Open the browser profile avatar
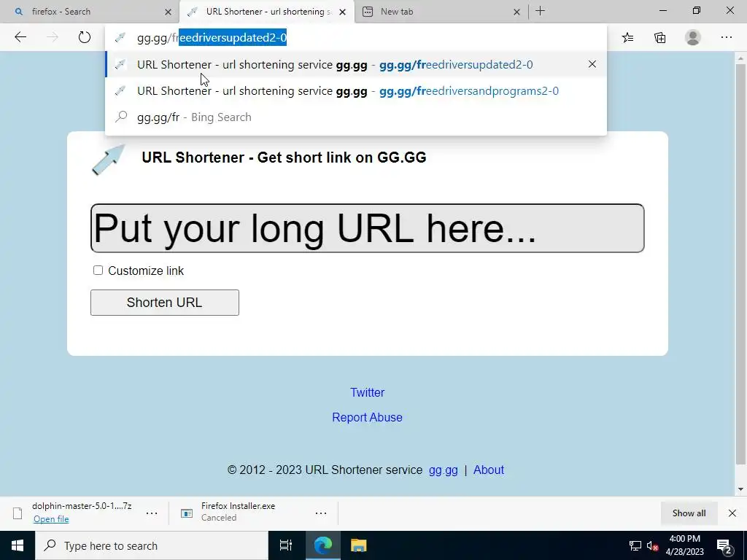This screenshot has height=560, width=747. [693, 37]
